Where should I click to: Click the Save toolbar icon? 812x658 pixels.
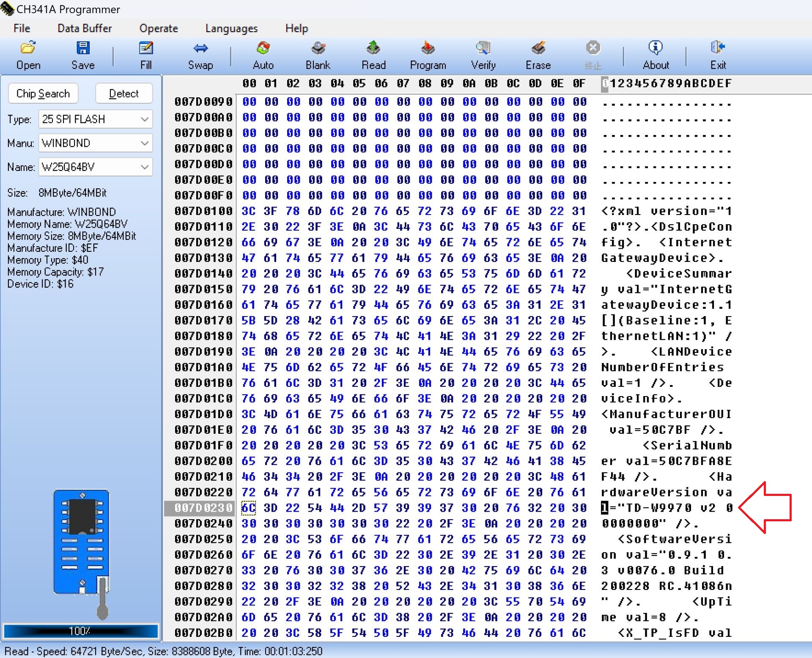(83, 48)
